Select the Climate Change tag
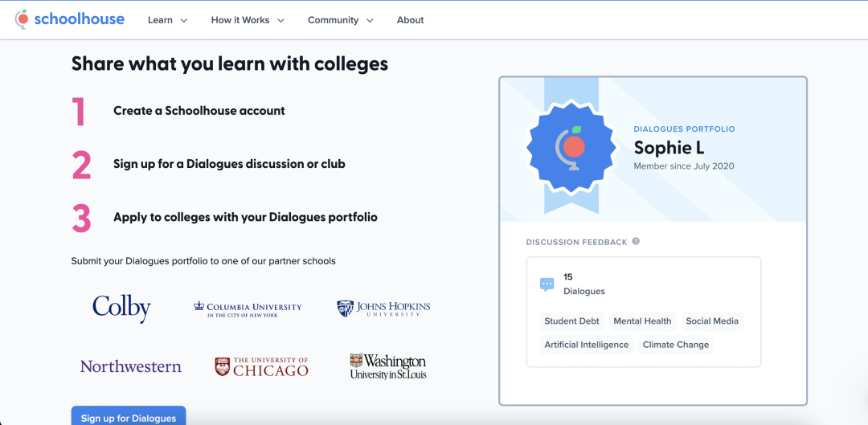Image resolution: width=868 pixels, height=425 pixels. click(676, 345)
